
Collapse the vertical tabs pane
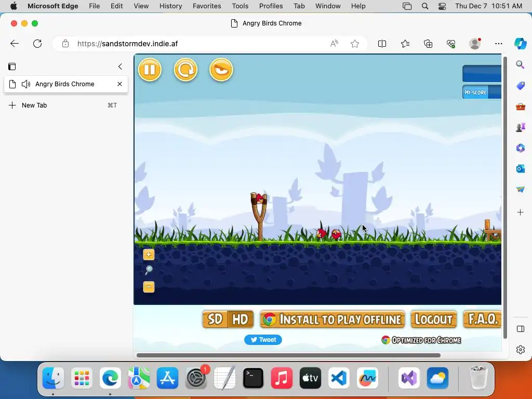point(120,66)
